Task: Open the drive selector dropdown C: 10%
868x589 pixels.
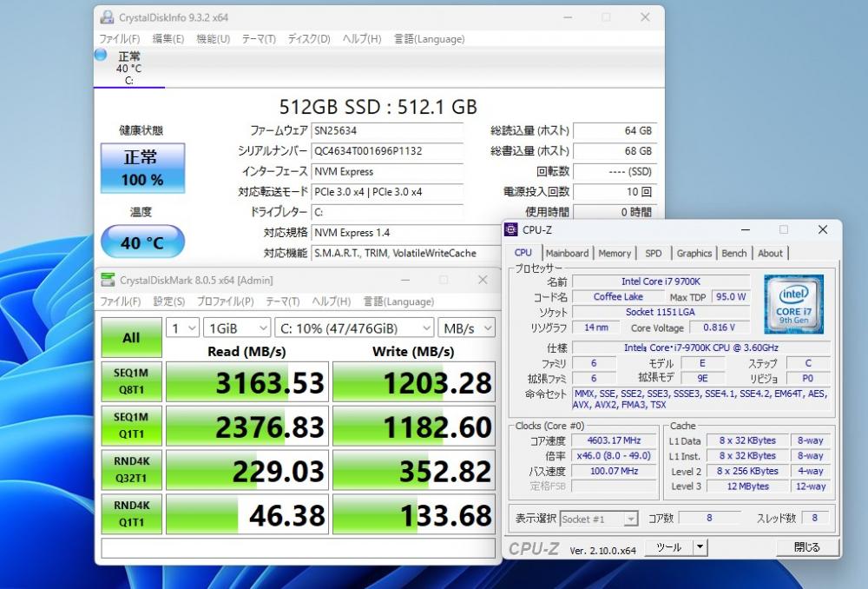Action: point(354,328)
